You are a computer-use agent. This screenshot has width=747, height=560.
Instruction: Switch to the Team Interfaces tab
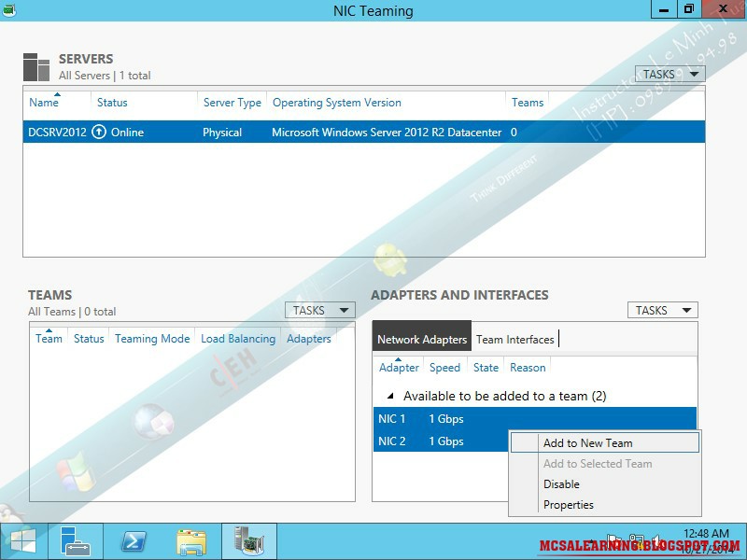pos(514,339)
